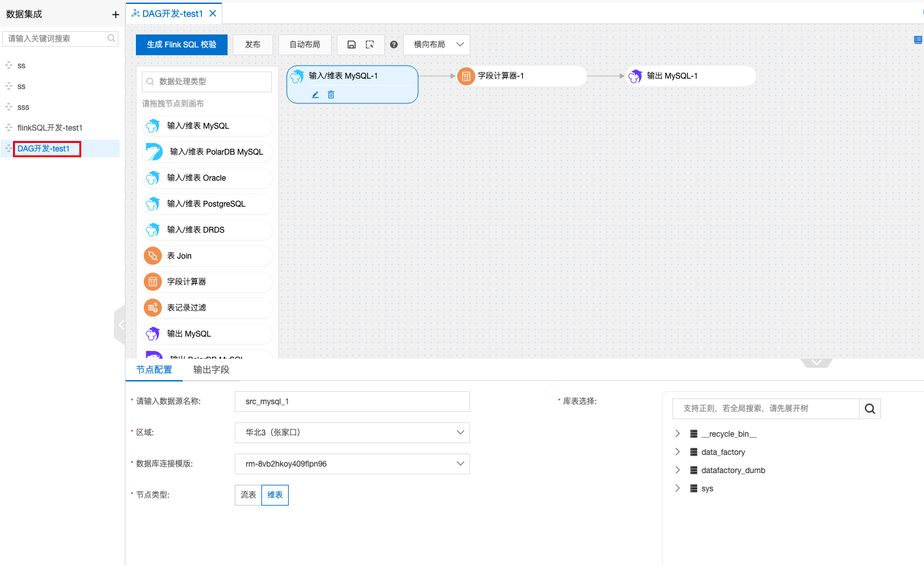Save the DAG with the save icon
Screen dimensions: 924x566
tap(351, 45)
